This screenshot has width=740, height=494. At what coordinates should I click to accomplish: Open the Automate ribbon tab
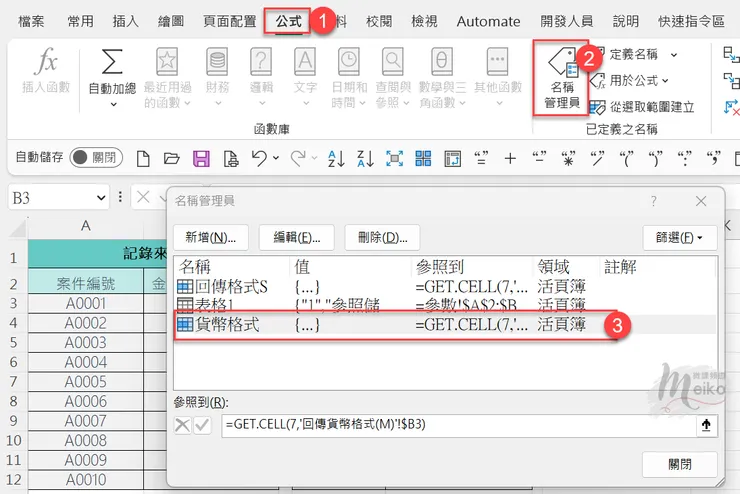[x=488, y=21]
